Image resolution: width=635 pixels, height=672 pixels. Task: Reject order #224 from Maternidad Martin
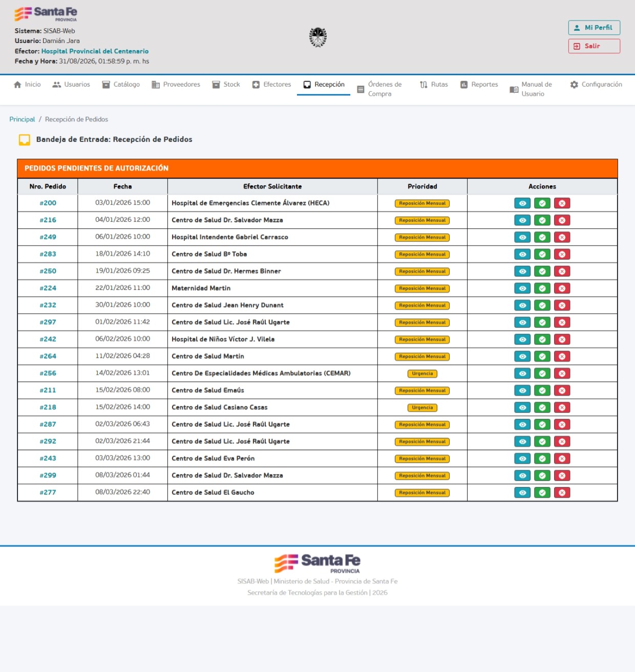tap(562, 289)
